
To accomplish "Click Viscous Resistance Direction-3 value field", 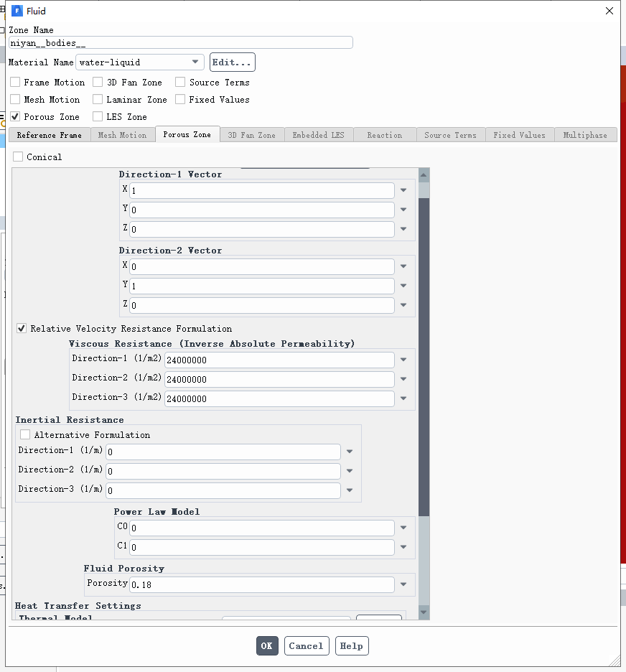I will click(279, 398).
